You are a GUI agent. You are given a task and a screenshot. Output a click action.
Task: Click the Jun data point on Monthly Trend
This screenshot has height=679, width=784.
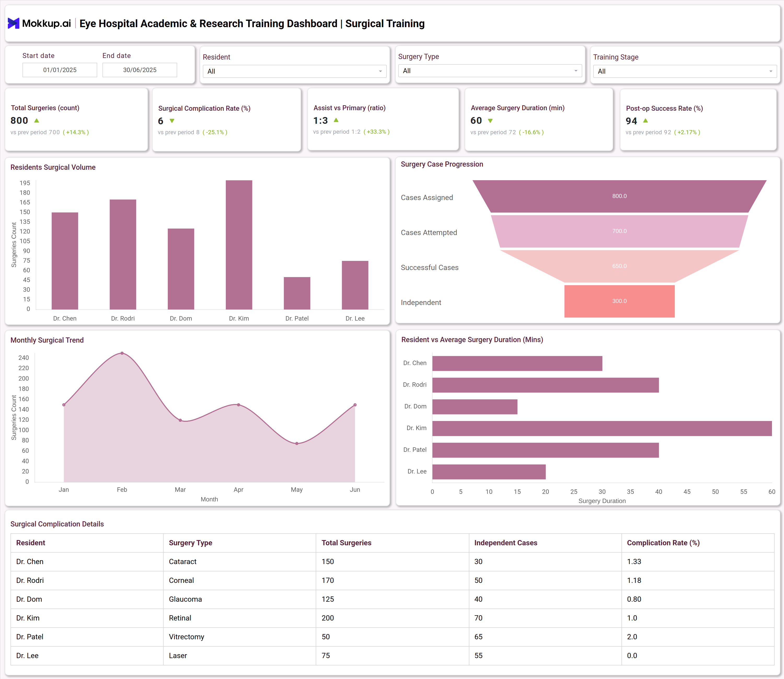355,405
